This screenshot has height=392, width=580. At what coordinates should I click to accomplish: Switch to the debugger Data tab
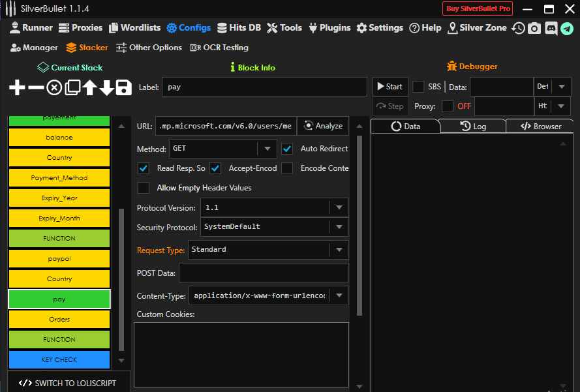point(405,127)
